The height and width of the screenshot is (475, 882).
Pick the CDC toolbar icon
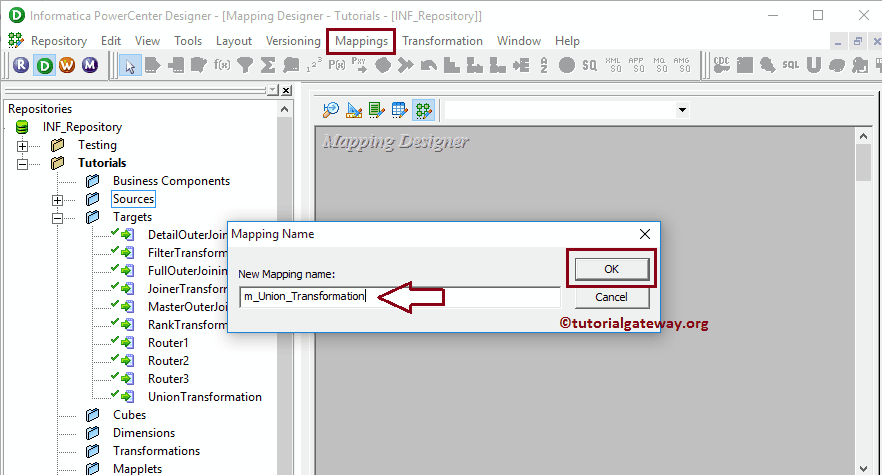721,65
